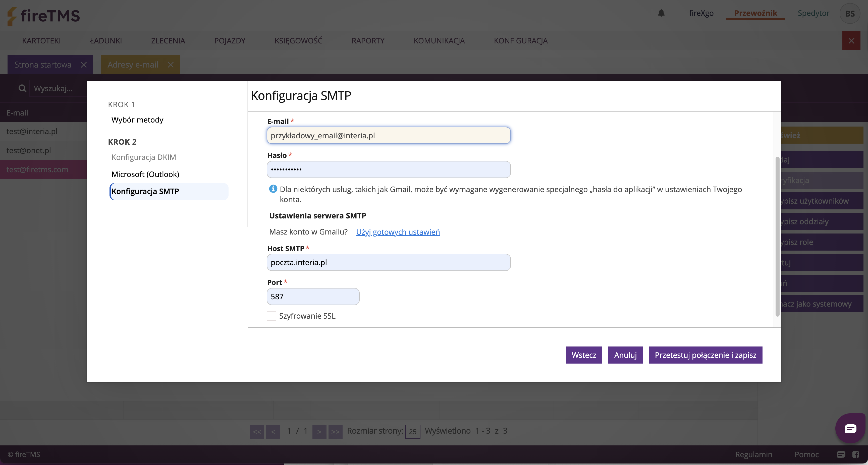
Task: Click the notification bell icon
Action: point(661,13)
